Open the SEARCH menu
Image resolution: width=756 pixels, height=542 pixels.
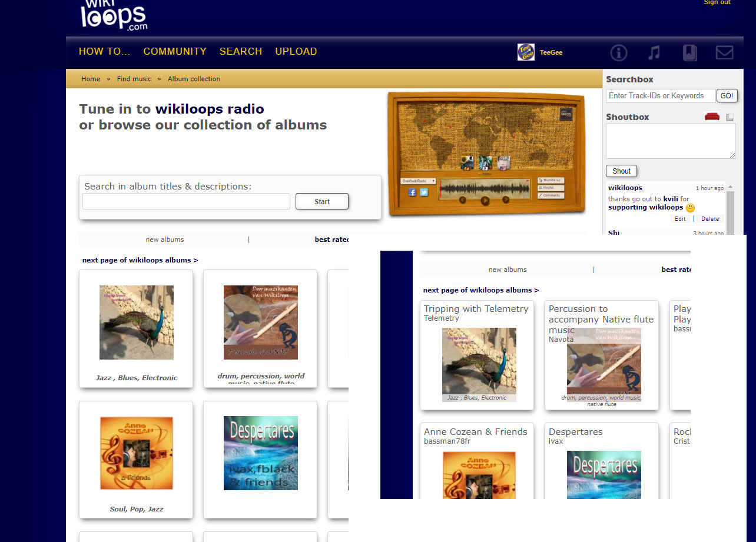241,51
